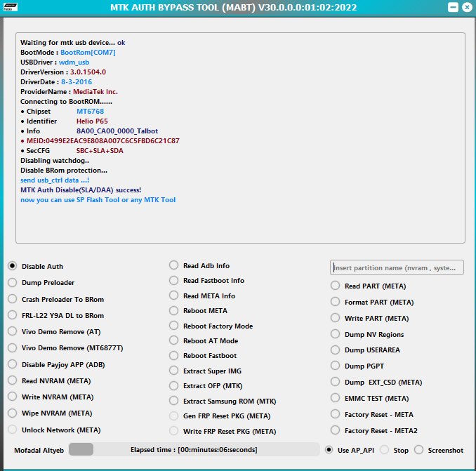The image size is (476, 471).
Task: Select Vivo Demo Remove (MT6877T)
Action: (x=12, y=347)
